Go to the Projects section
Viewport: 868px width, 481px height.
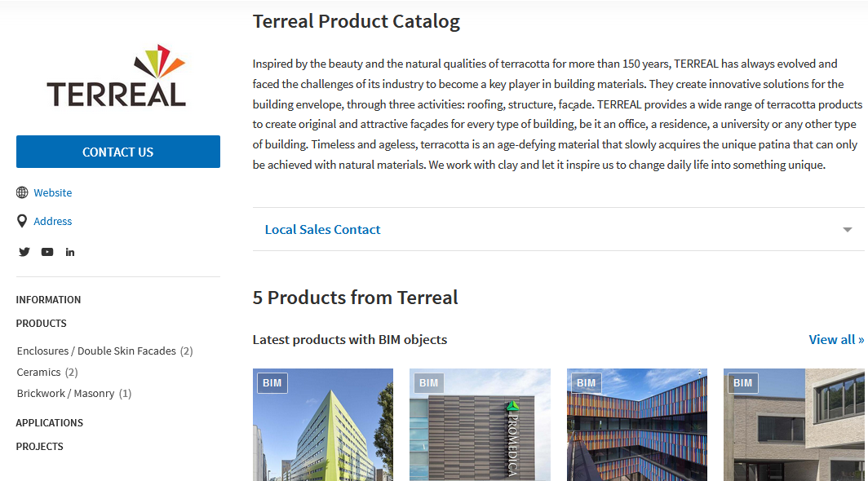coord(39,447)
